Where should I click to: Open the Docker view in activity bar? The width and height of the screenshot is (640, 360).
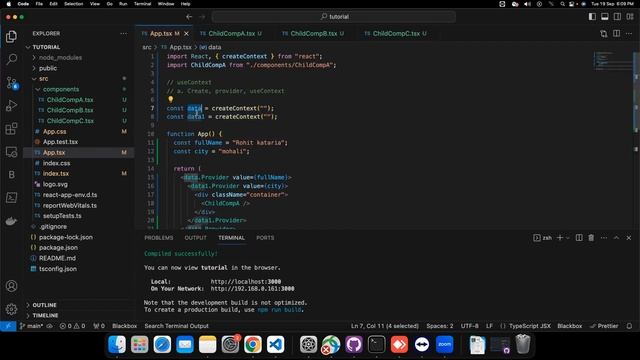(11, 221)
